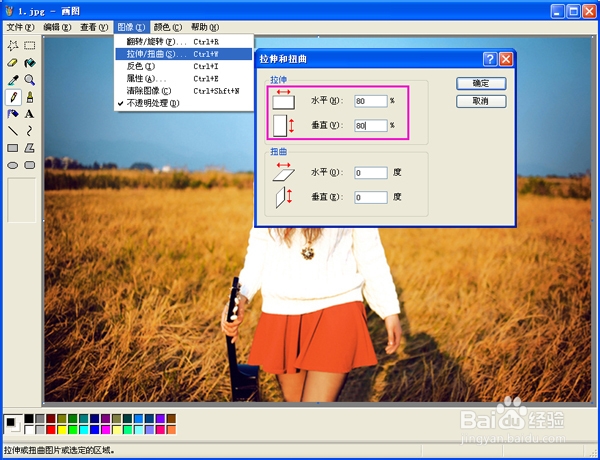Confirm with the 确定 button
Viewport: 600px width, 460px height.
481,83
